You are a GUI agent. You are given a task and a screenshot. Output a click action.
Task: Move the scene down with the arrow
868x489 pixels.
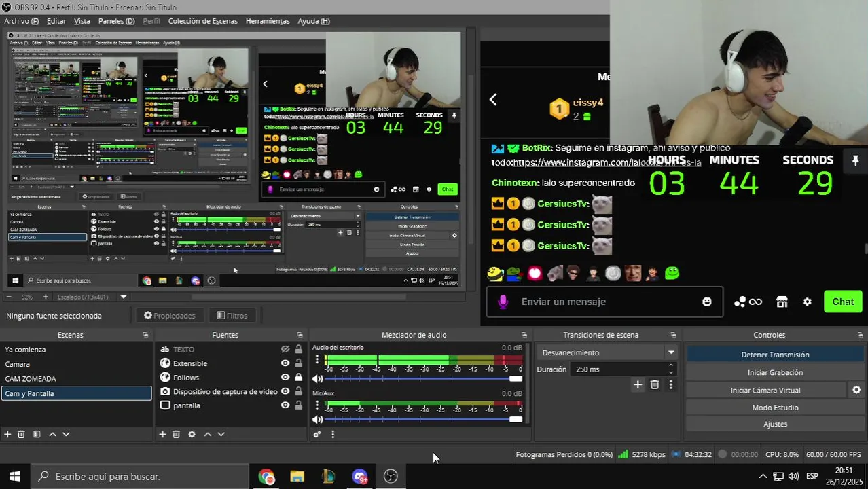click(66, 434)
